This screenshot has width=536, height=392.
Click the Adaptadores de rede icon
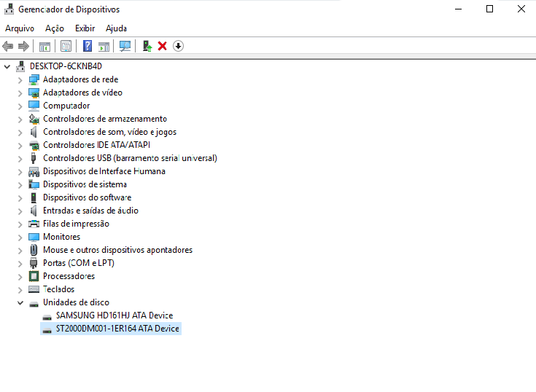click(34, 79)
